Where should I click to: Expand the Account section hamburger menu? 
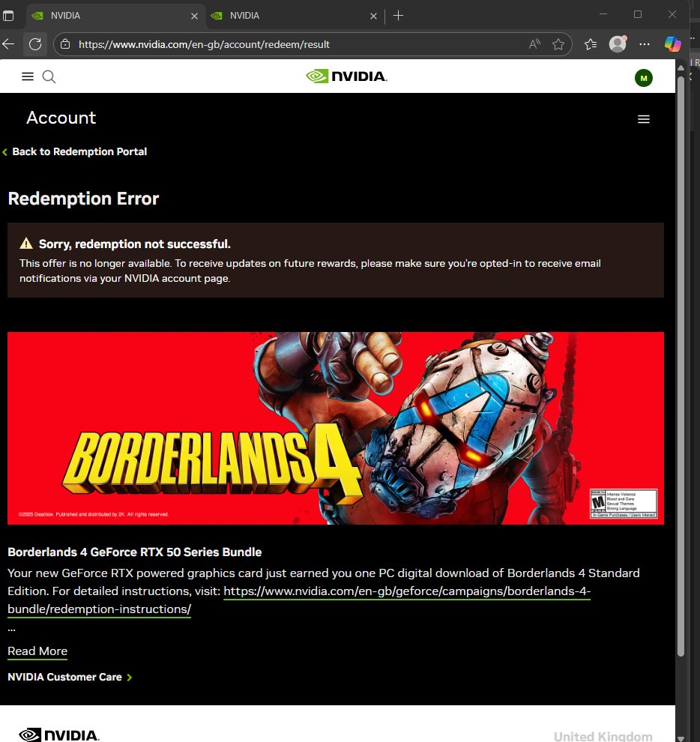(643, 119)
